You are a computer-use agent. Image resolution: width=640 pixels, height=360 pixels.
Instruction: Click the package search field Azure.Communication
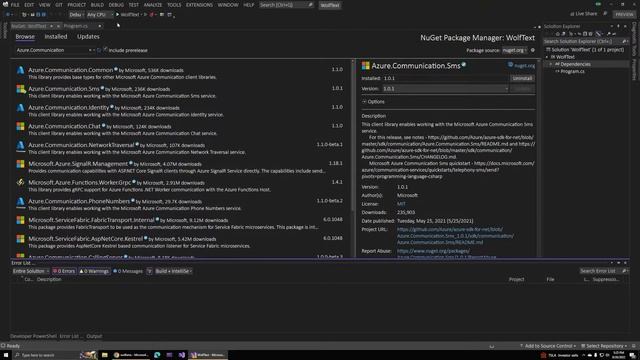pos(53,50)
